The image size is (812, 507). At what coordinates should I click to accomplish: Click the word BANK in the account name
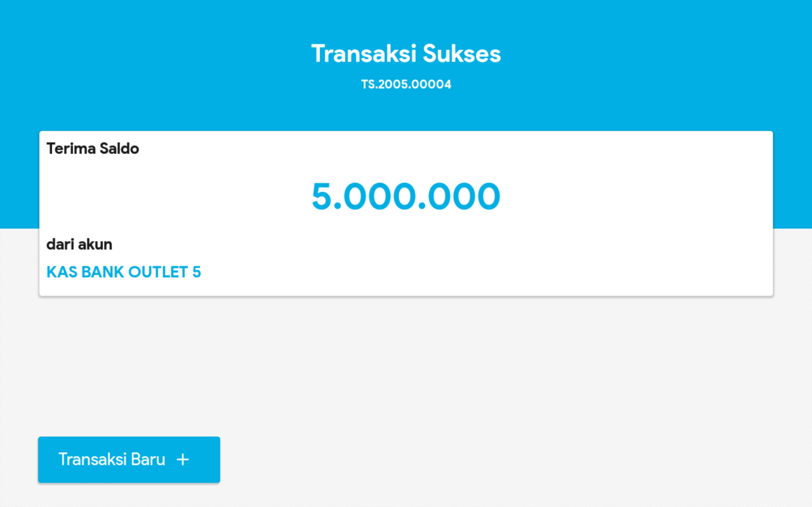(x=103, y=272)
